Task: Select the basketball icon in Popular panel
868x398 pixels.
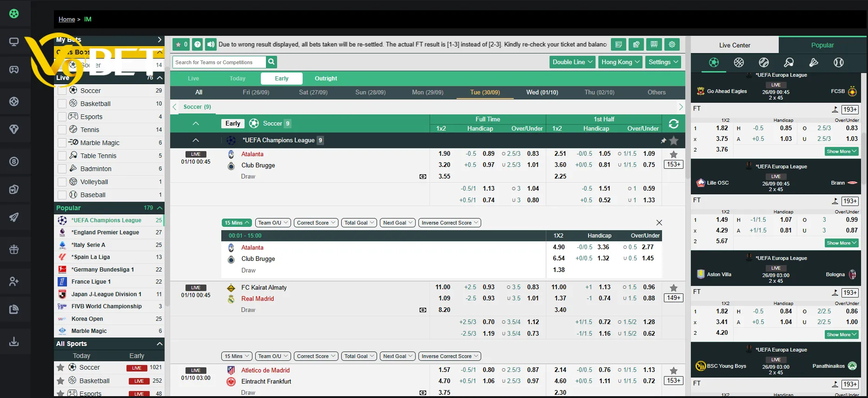Action: (x=739, y=62)
